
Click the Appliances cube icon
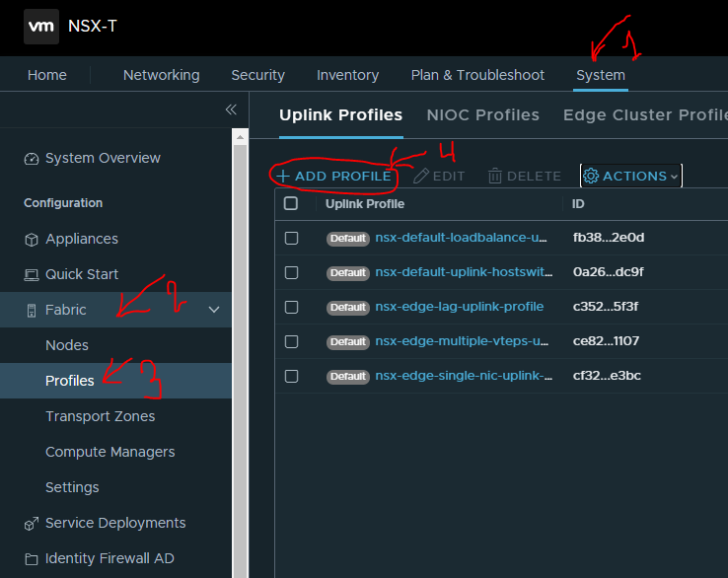(x=32, y=240)
